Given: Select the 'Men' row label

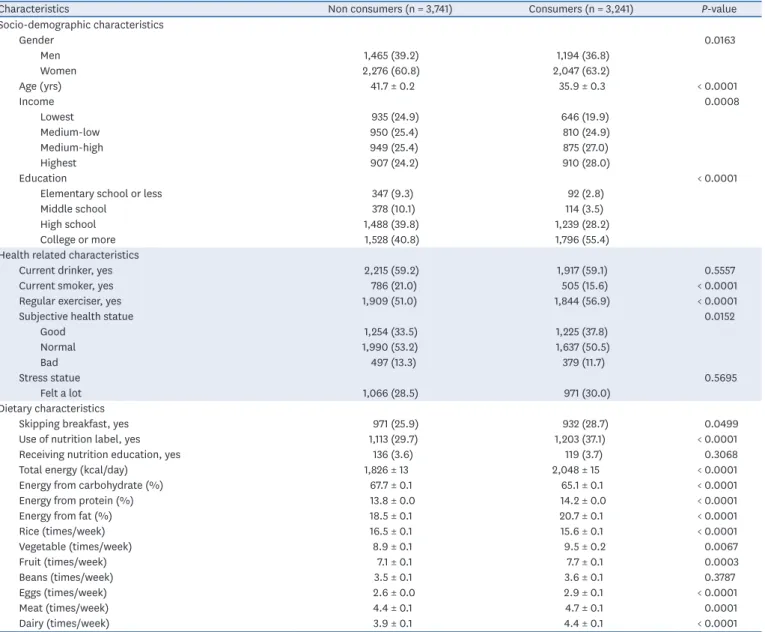Looking at the screenshot, I should coord(50,56).
